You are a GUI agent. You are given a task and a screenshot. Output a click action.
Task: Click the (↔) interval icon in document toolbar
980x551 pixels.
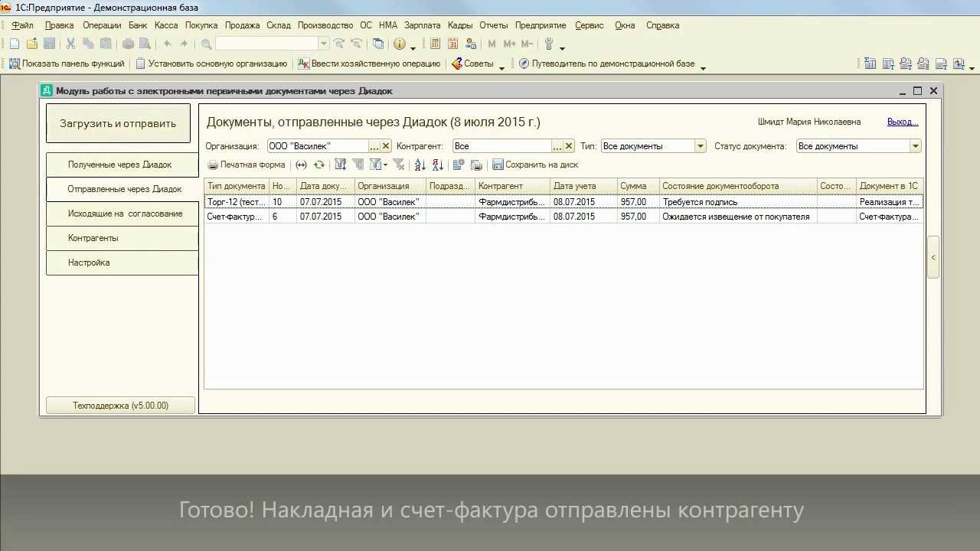point(301,165)
